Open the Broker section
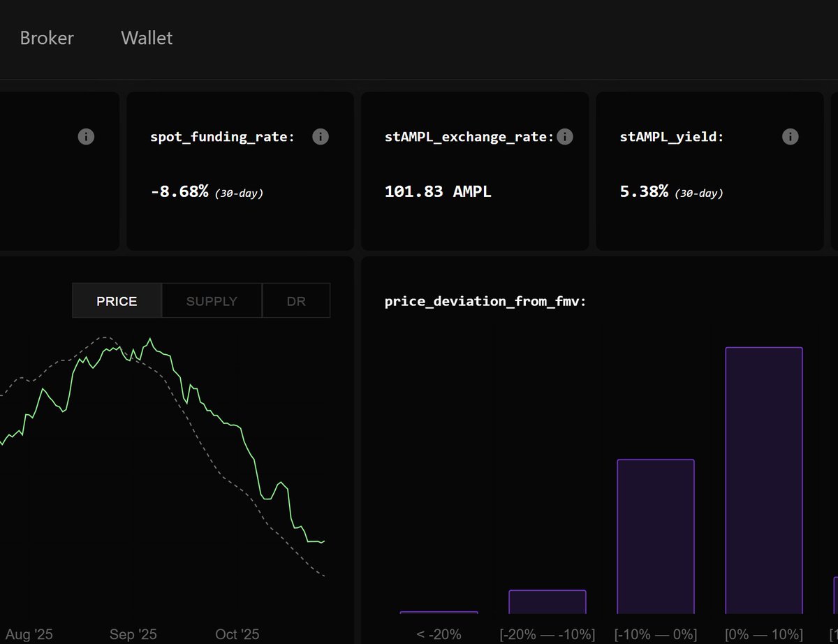Image resolution: width=838 pixels, height=644 pixels. [x=47, y=38]
